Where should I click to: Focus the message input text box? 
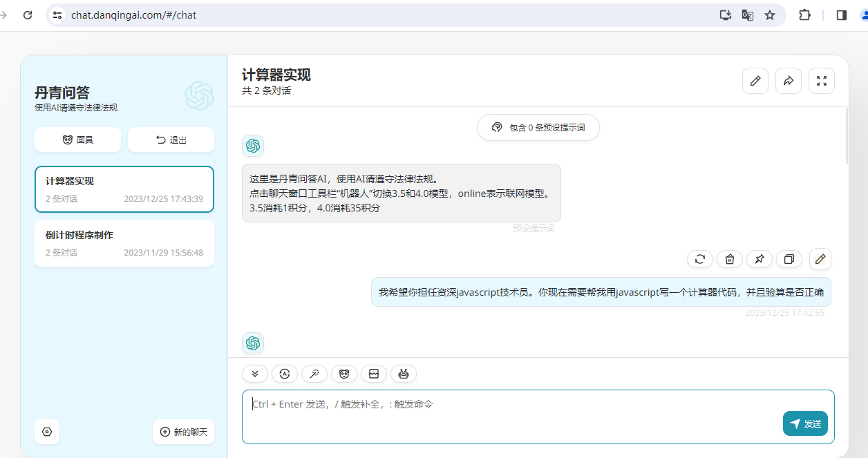pos(511,414)
